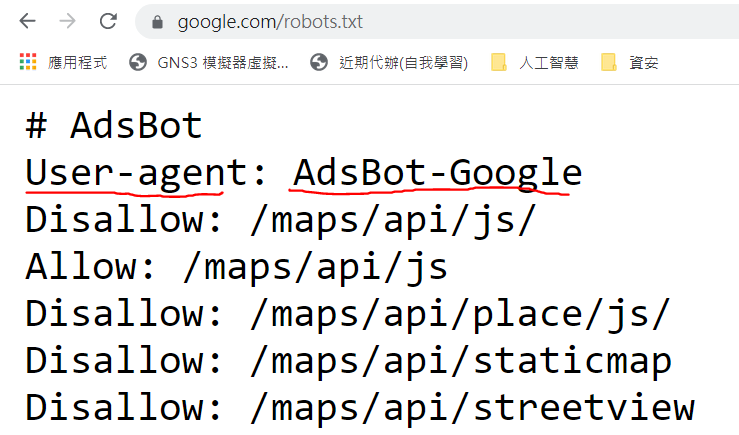Click the 'Disallow: /maps/api/place/js/' line
The image size is (739, 435).
[348, 315]
